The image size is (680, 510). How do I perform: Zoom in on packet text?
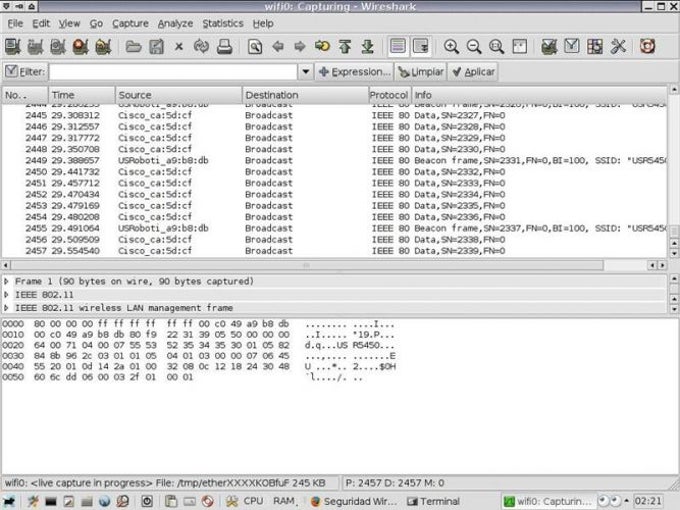pos(451,46)
